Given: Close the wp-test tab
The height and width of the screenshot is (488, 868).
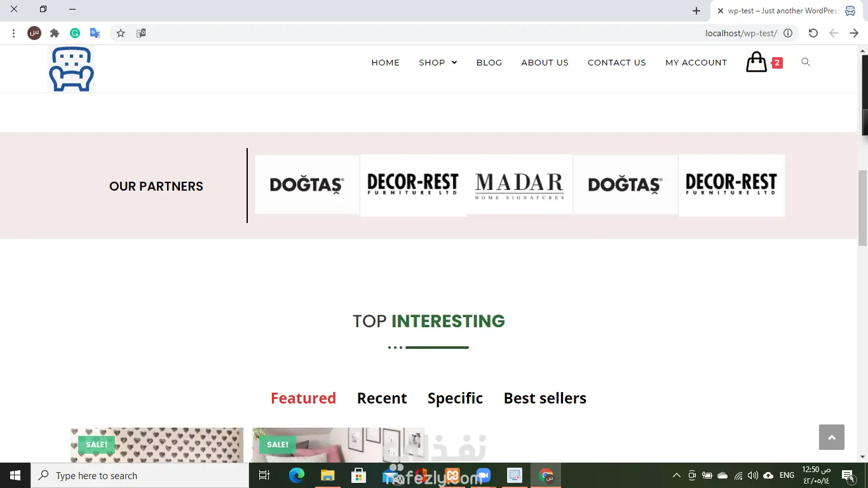Looking at the screenshot, I should pyautogui.click(x=720, y=11).
